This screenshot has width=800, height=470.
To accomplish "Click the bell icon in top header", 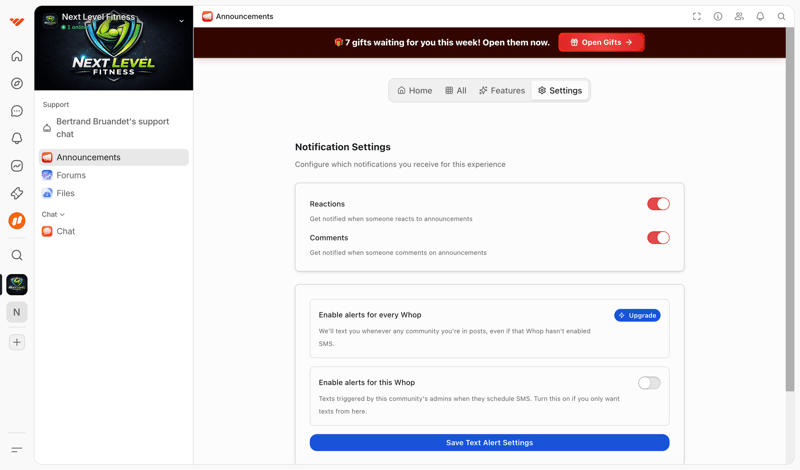I will click(x=760, y=17).
